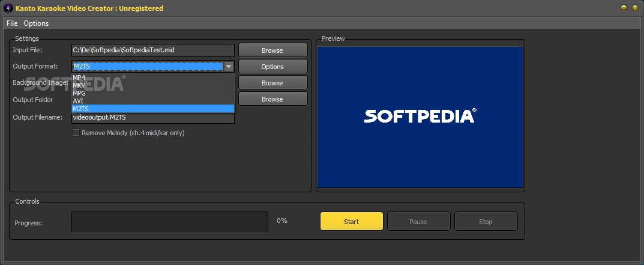Viewport: 644px width, 265px height.
Task: Choose MKV from the format list
Action: [x=153, y=85]
